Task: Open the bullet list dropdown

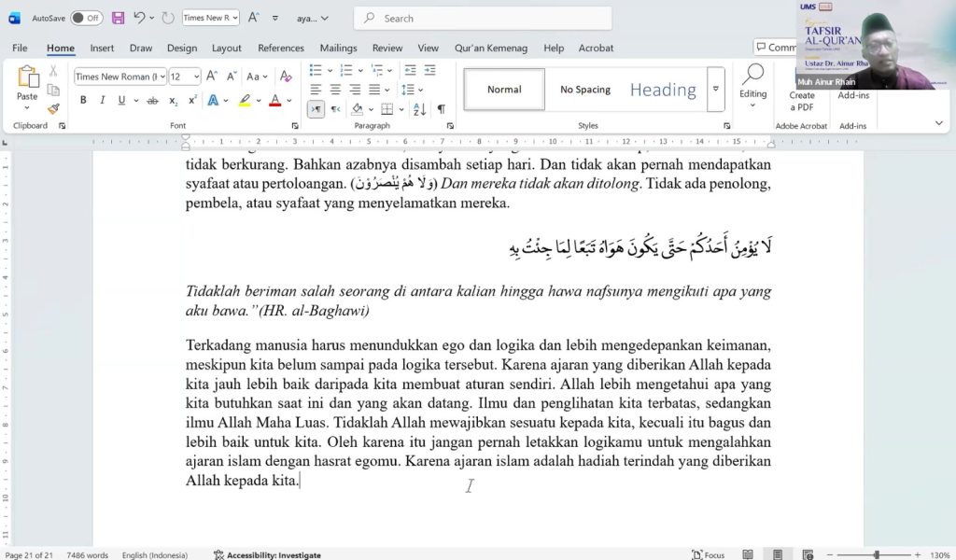Action: click(x=330, y=70)
